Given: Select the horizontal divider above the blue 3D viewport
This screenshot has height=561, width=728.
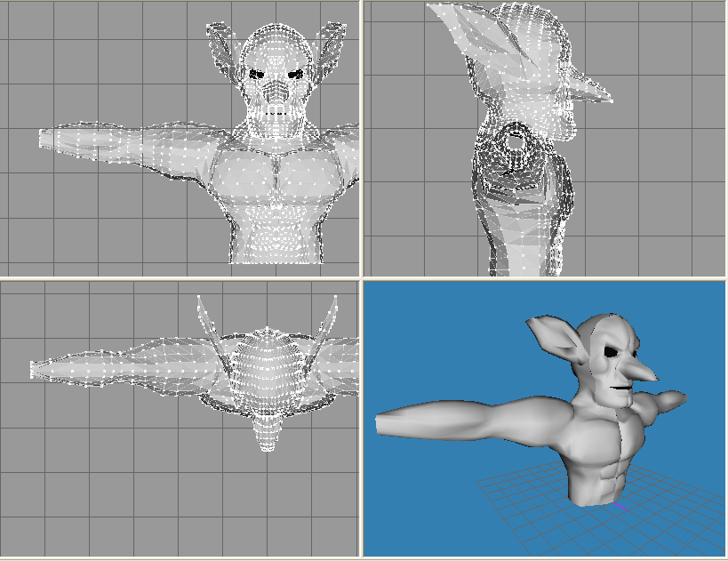Looking at the screenshot, I should pyautogui.click(x=545, y=278).
